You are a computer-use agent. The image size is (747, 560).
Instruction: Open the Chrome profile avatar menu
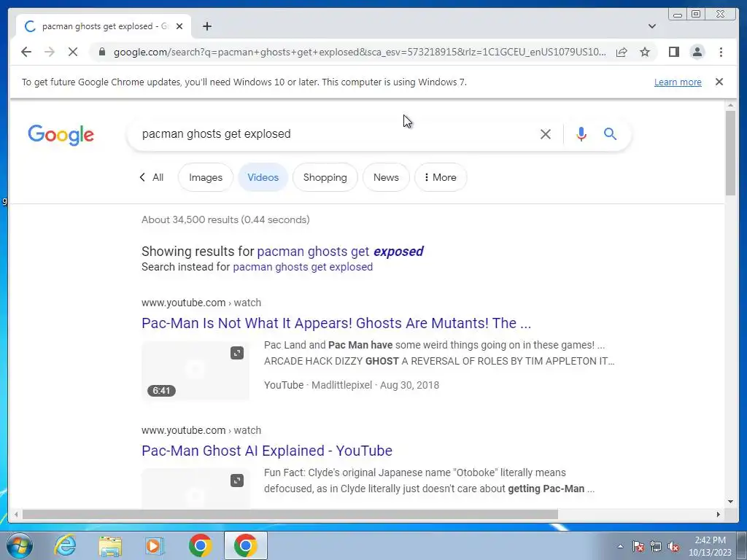[697, 52]
